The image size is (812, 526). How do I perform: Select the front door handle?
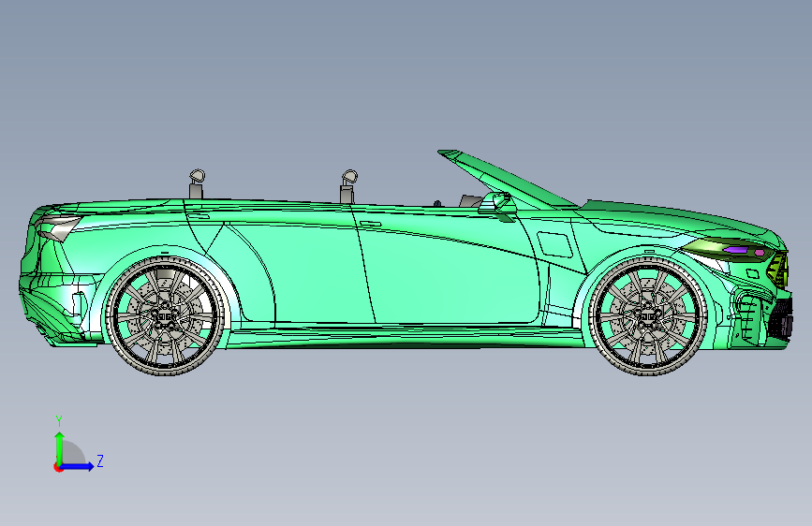coord(370,225)
